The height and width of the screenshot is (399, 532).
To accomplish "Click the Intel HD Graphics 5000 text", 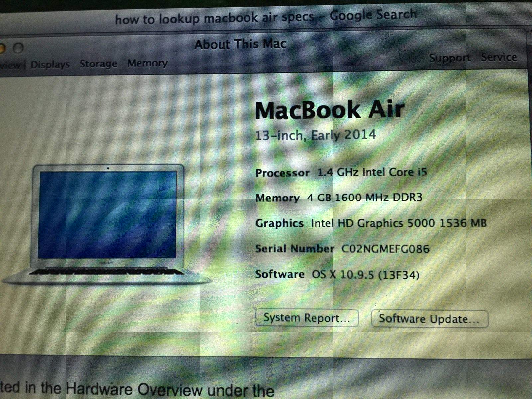I will click(x=399, y=223).
